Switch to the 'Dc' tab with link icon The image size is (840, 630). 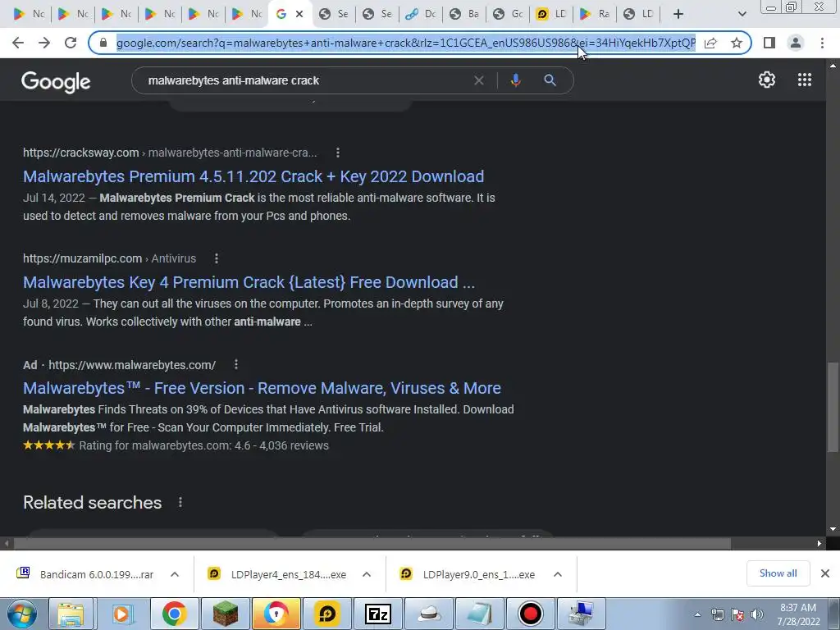[421, 14]
